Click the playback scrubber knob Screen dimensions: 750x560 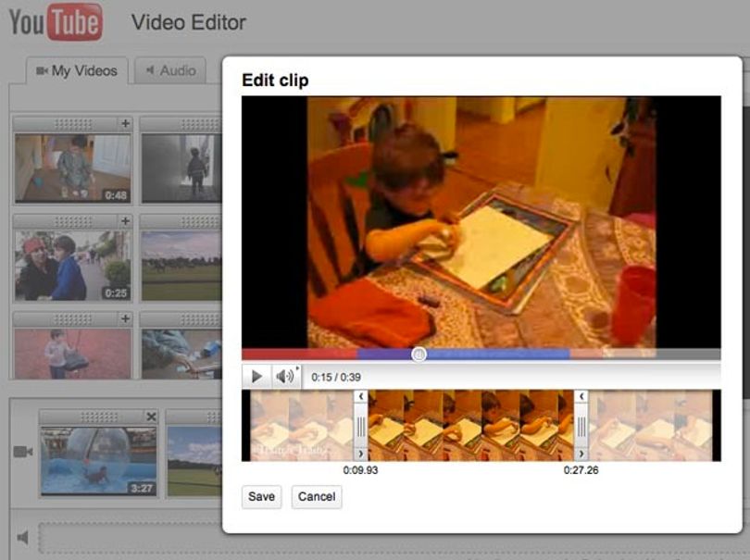tap(419, 355)
